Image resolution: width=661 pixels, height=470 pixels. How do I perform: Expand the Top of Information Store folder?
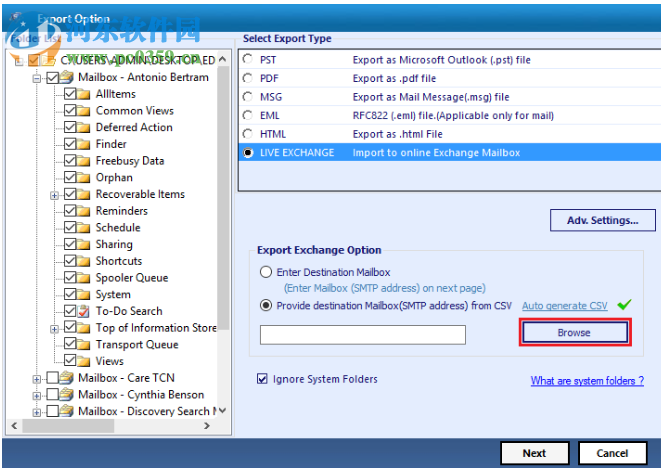coord(54,329)
